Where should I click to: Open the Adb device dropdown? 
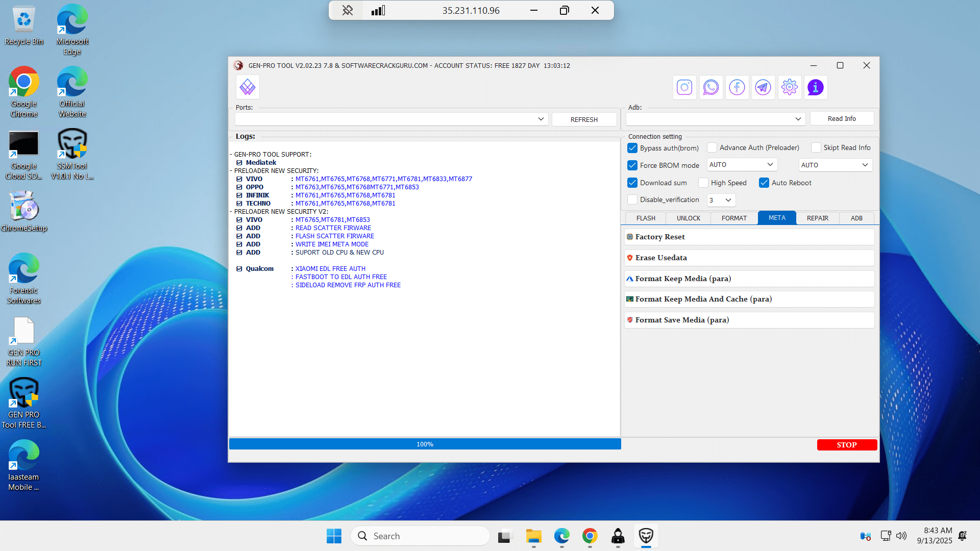coord(798,119)
